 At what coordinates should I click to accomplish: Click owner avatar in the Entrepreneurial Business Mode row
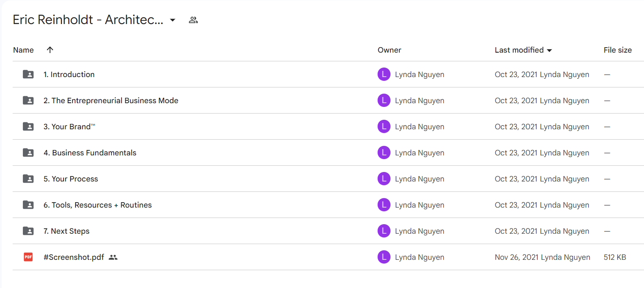[384, 101]
